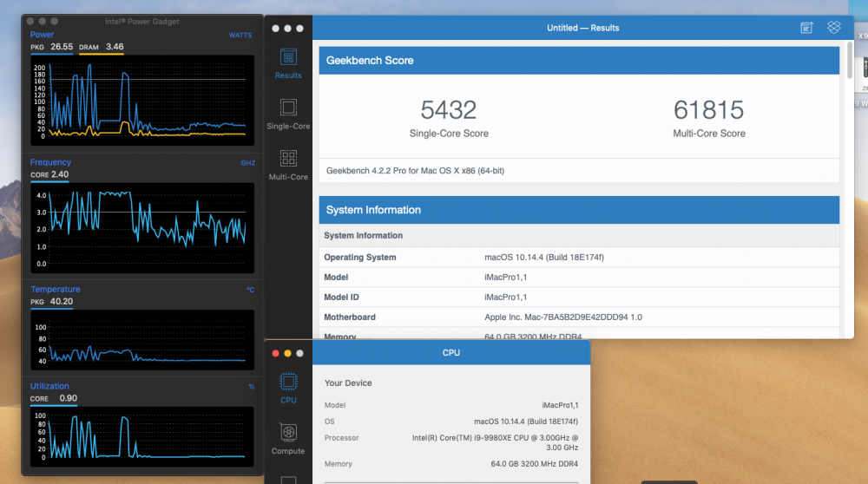Click the multi-core score 61815

(x=708, y=110)
